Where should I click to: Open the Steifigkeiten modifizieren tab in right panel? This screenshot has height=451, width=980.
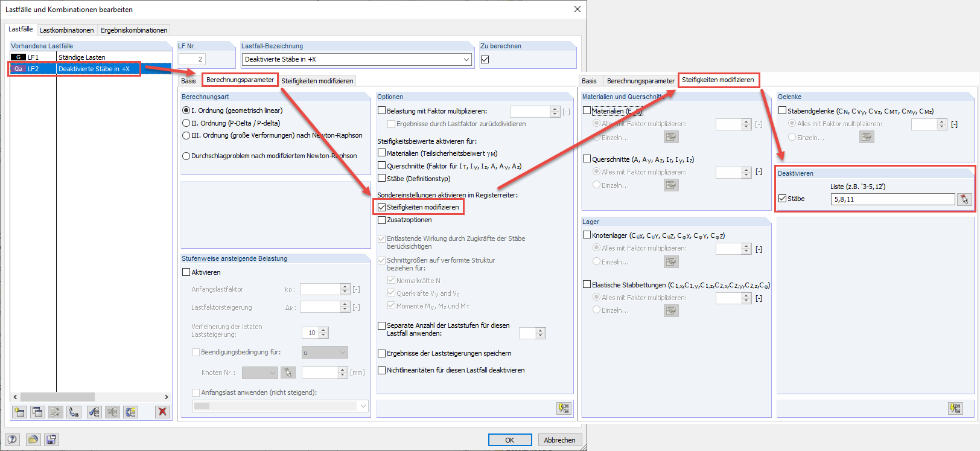718,80
